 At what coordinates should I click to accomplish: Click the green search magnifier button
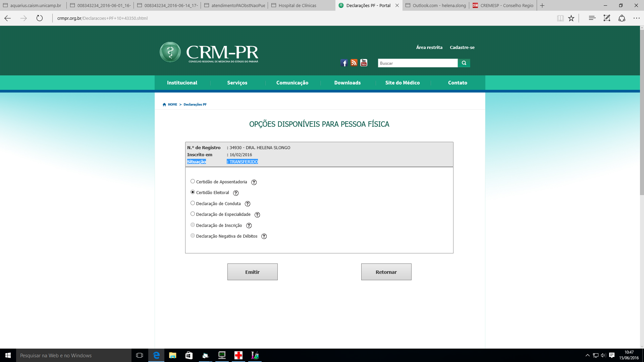464,63
